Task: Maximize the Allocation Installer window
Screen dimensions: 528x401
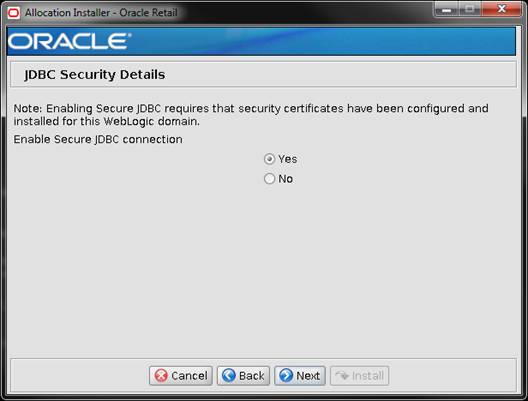Action: pyautogui.click(x=470, y=9)
